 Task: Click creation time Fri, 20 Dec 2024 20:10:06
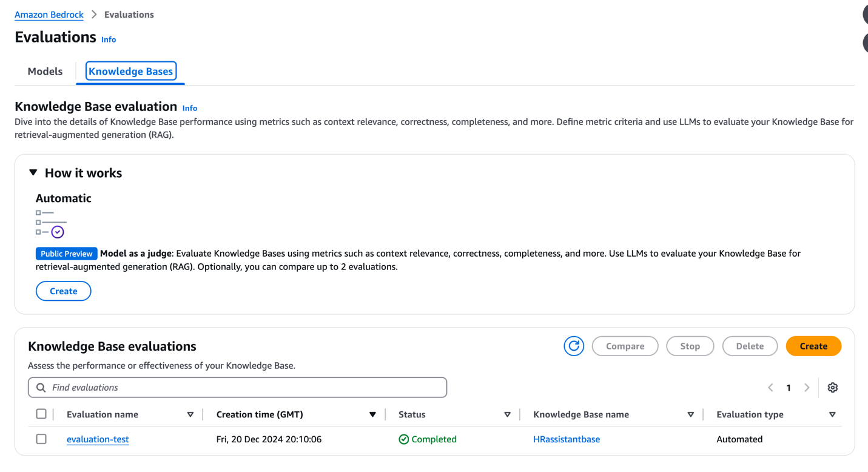pyautogui.click(x=269, y=439)
